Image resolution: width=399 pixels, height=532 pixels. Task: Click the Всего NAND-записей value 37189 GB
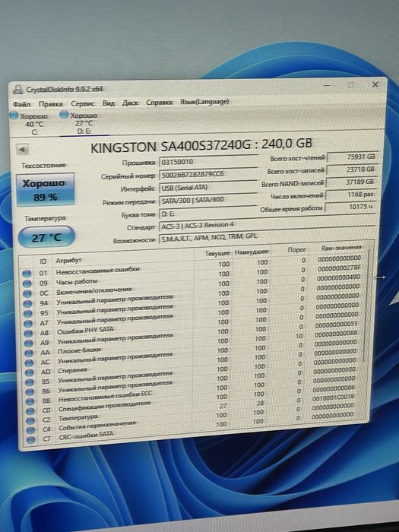pyautogui.click(x=351, y=182)
